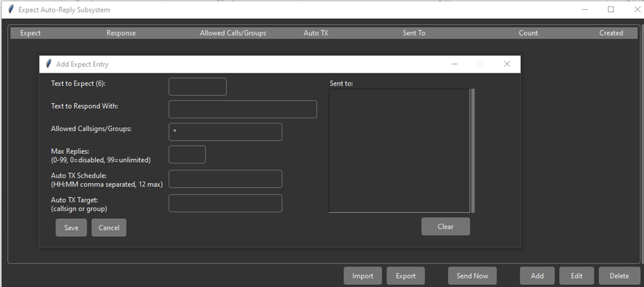Screen dimensions: 644x287
Task: Maximize the Expect Auto-Reply Subsystem window
Action: [x=611, y=9]
